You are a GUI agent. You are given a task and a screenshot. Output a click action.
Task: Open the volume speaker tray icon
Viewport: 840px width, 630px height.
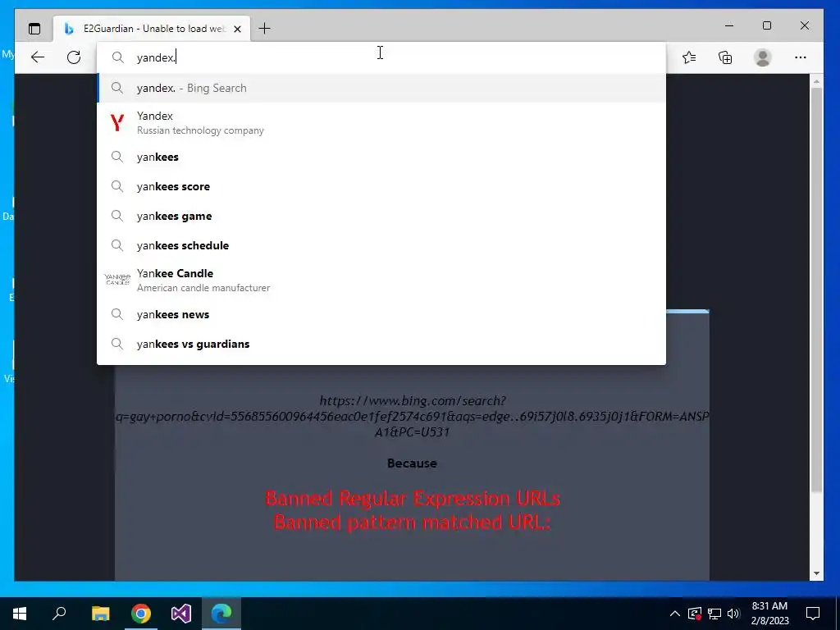coord(733,614)
